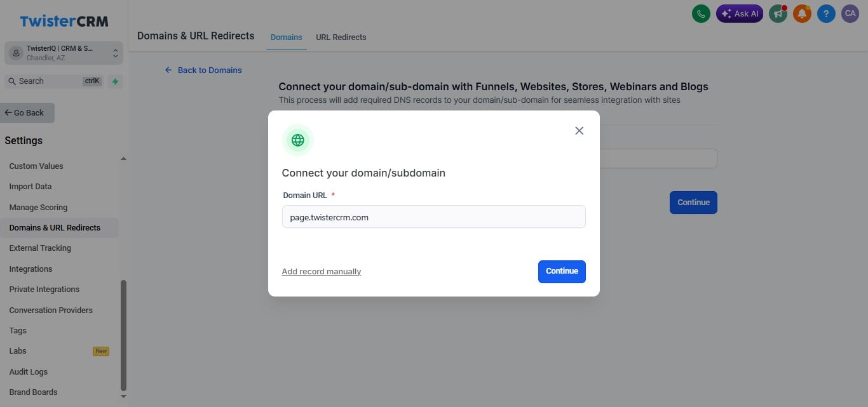Click the Add record manually link

(322, 271)
